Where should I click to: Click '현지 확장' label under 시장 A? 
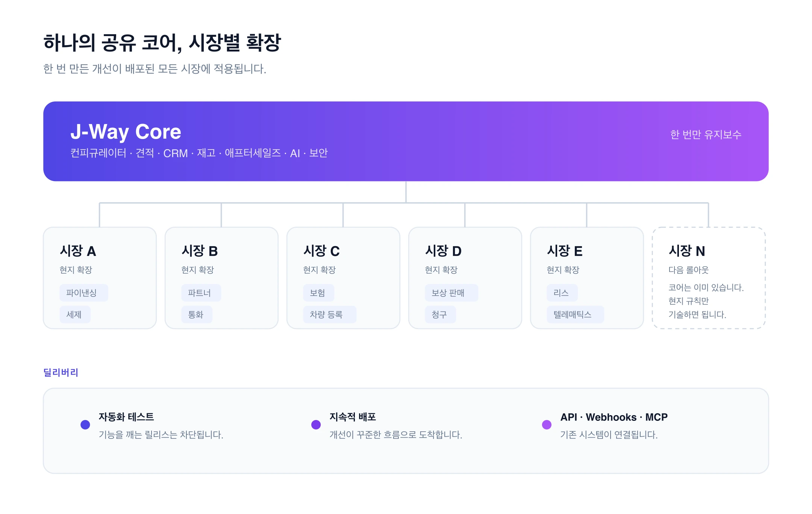click(76, 270)
